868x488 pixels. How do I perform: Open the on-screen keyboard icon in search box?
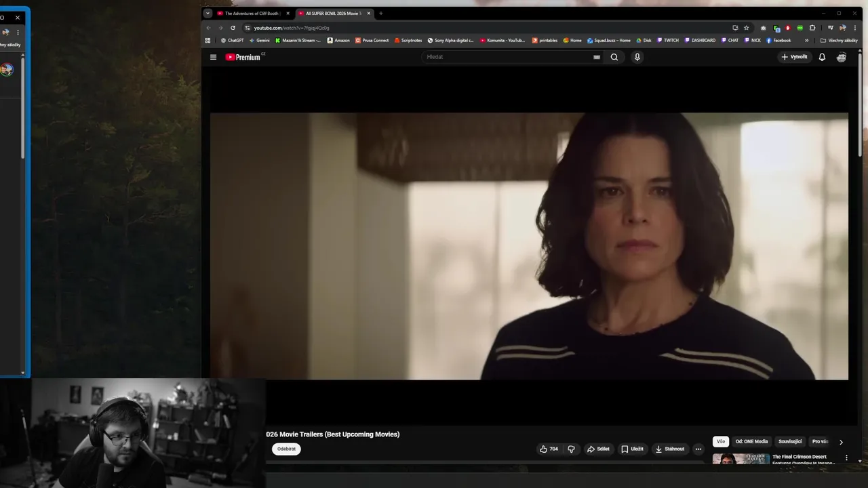point(597,57)
